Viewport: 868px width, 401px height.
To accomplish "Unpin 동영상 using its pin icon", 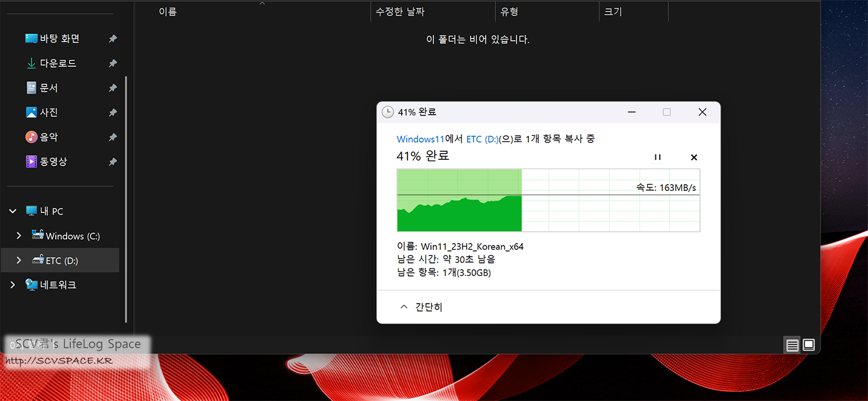I will coord(113,162).
